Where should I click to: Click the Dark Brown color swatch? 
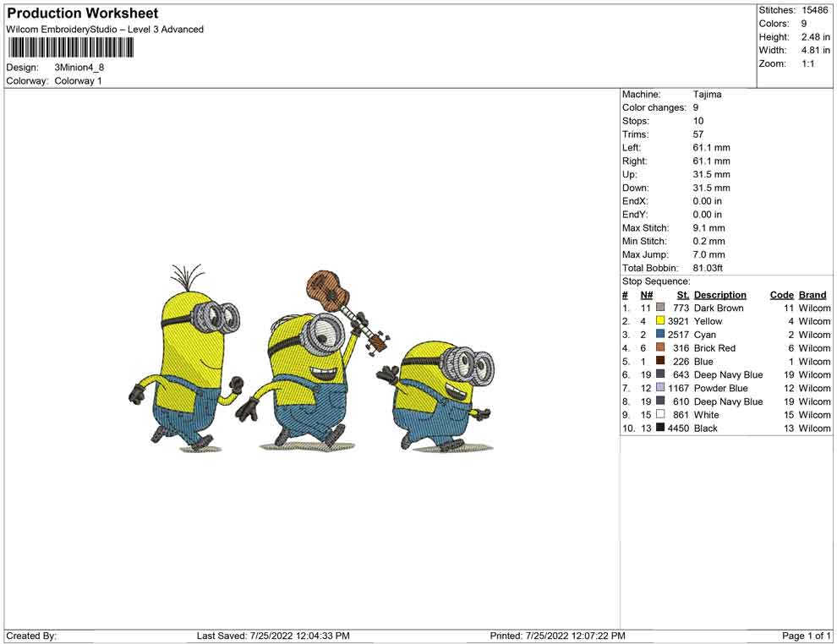pyautogui.click(x=660, y=308)
